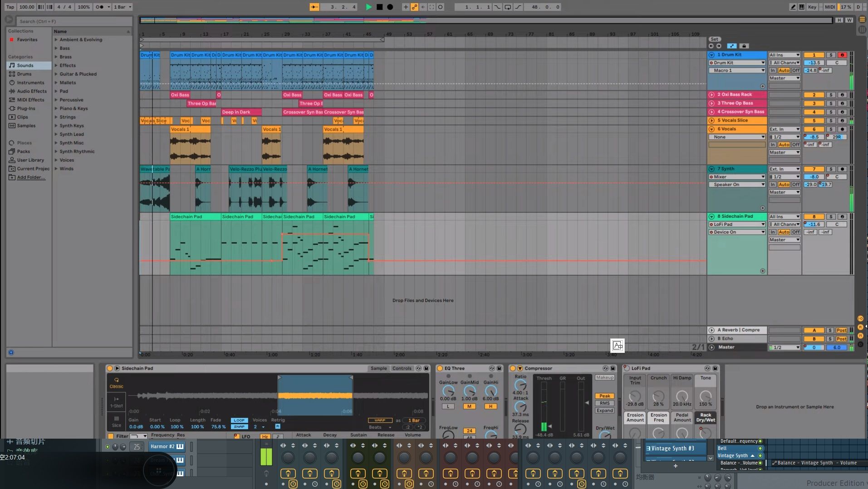
Task: Click the Follow playback button
Action: 314,7
